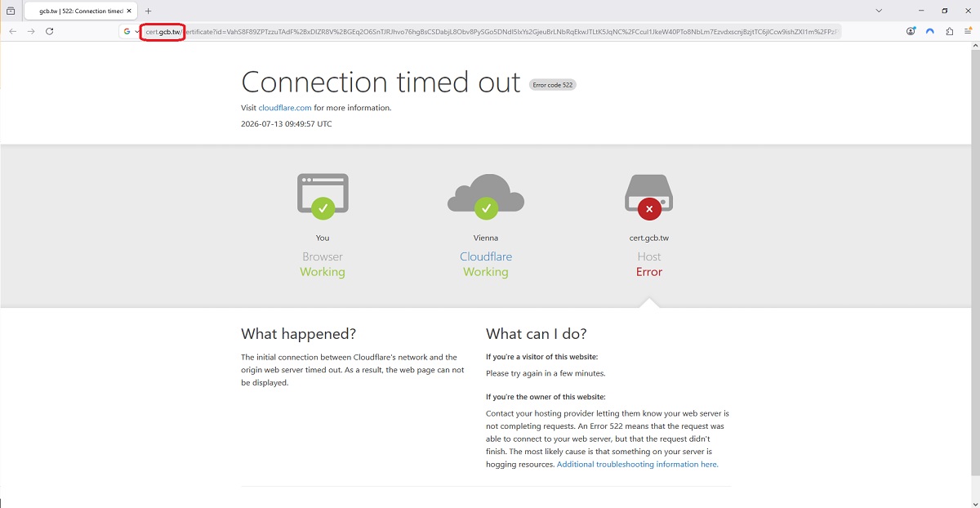
Task: Click the What can I do? heading
Action: coord(537,333)
